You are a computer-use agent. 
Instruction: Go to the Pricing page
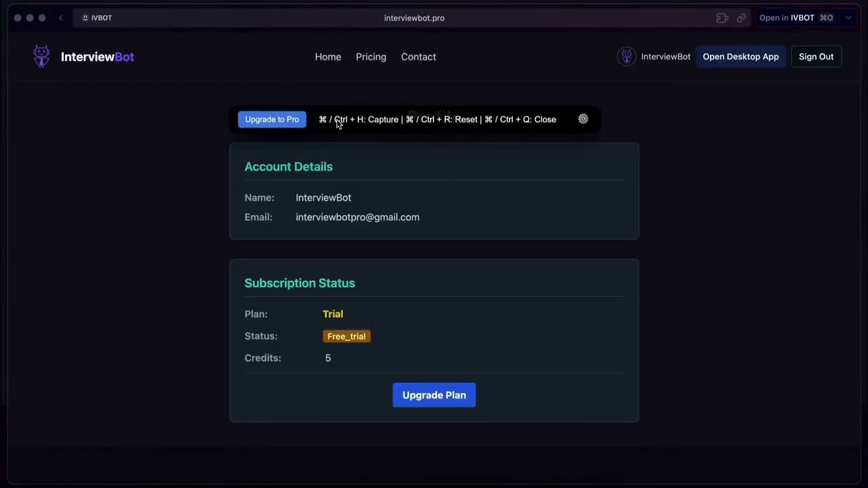point(371,57)
